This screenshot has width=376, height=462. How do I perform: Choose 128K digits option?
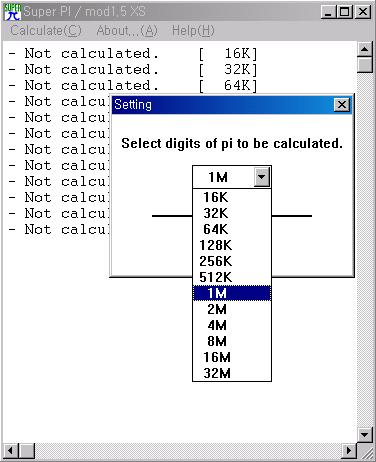232,245
